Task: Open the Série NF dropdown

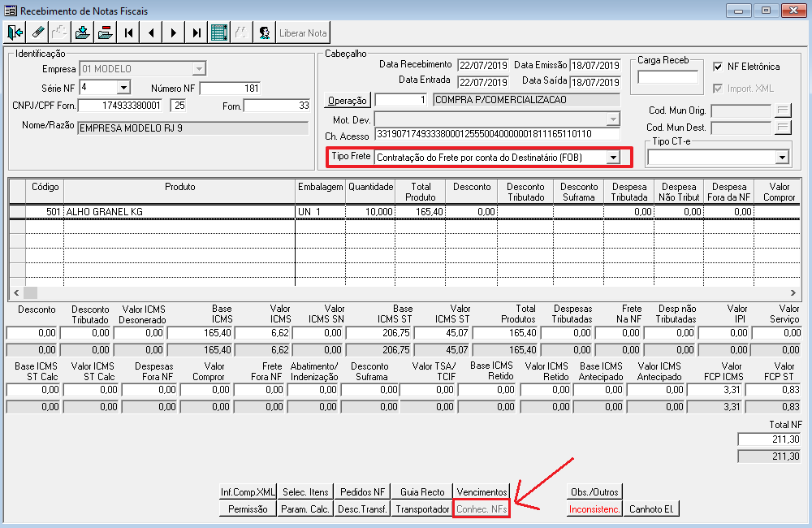Action: tap(123, 87)
